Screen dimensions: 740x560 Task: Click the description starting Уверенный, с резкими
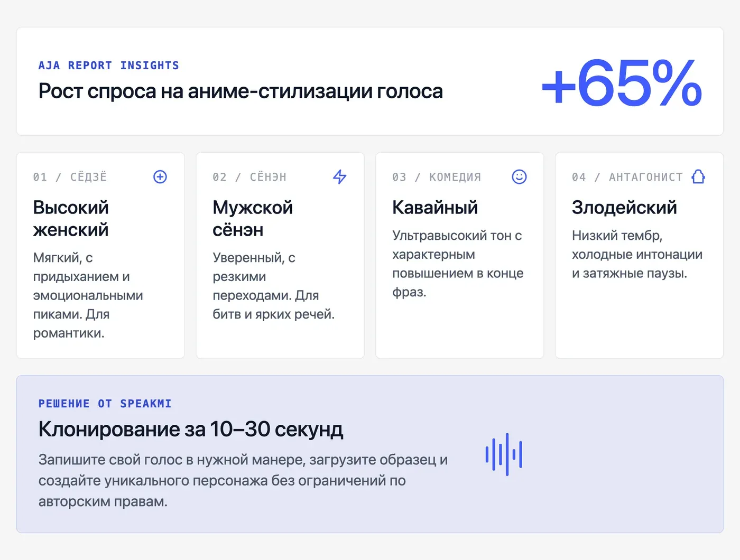274,286
